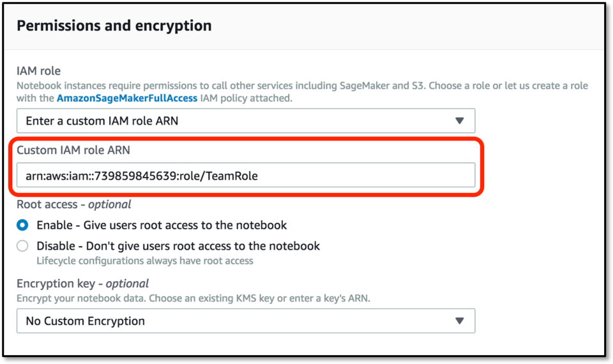Focus the Custom IAM role ARN field

246,175
